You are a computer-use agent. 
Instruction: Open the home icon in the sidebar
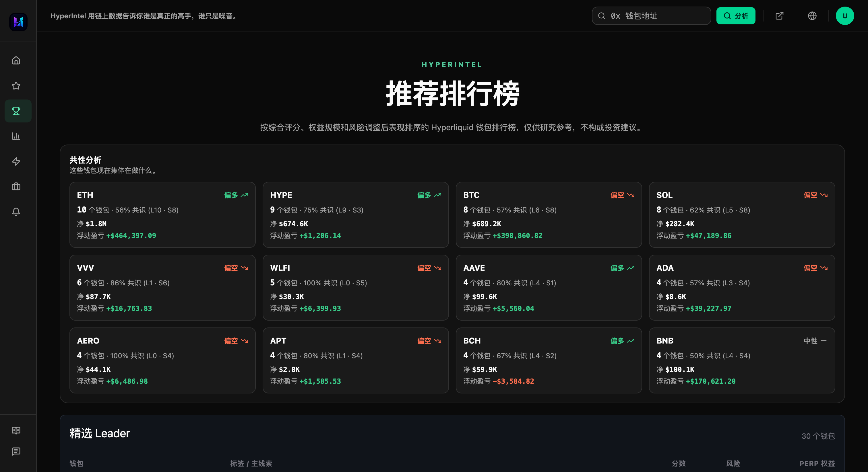pyautogui.click(x=16, y=61)
